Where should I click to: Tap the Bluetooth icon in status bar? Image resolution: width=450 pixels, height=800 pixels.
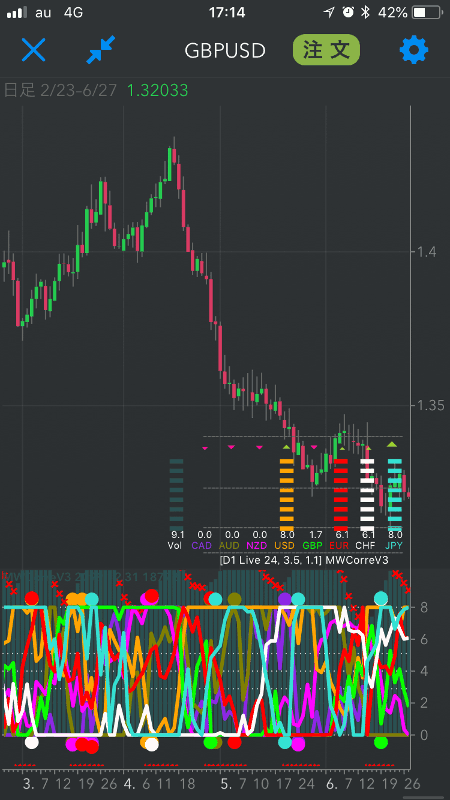(x=365, y=12)
